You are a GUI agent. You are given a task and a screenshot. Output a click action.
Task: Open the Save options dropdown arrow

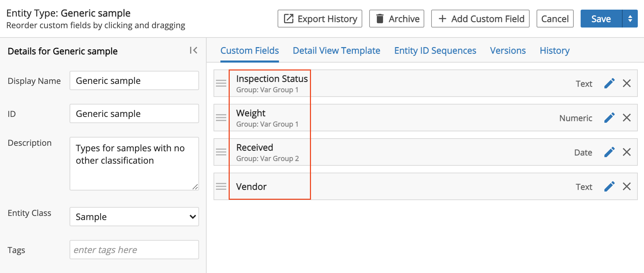coord(630,19)
